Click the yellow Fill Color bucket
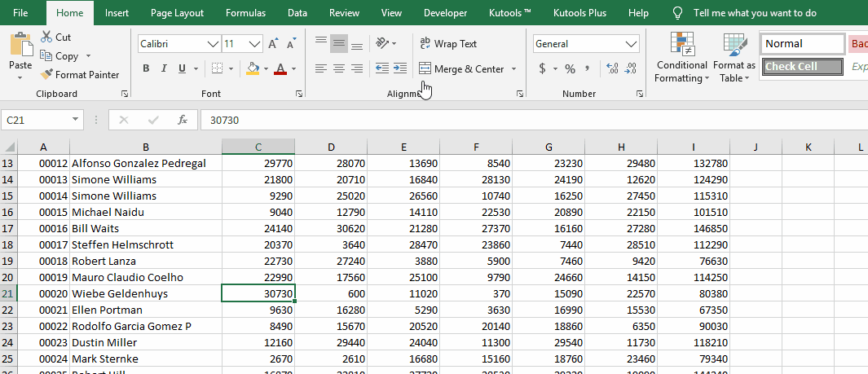 252,68
